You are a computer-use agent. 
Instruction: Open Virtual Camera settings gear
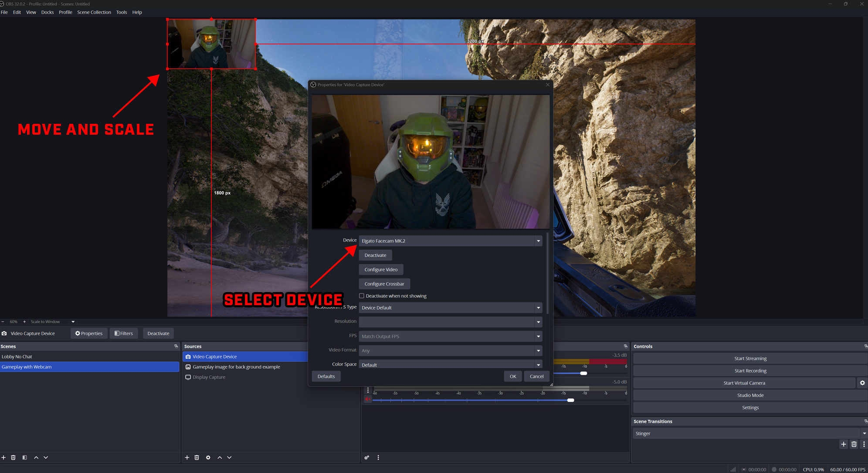coord(862,383)
